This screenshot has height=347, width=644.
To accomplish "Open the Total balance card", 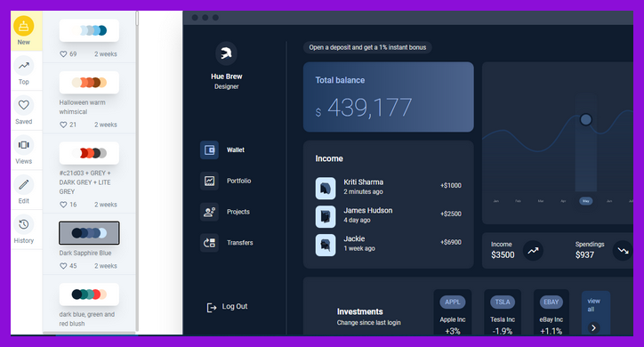I will pos(388,97).
